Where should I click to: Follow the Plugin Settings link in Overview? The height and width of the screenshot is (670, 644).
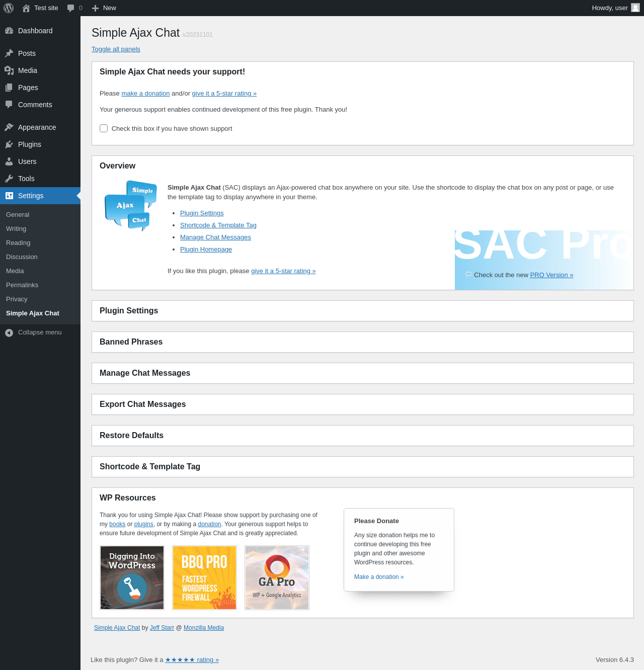202,213
